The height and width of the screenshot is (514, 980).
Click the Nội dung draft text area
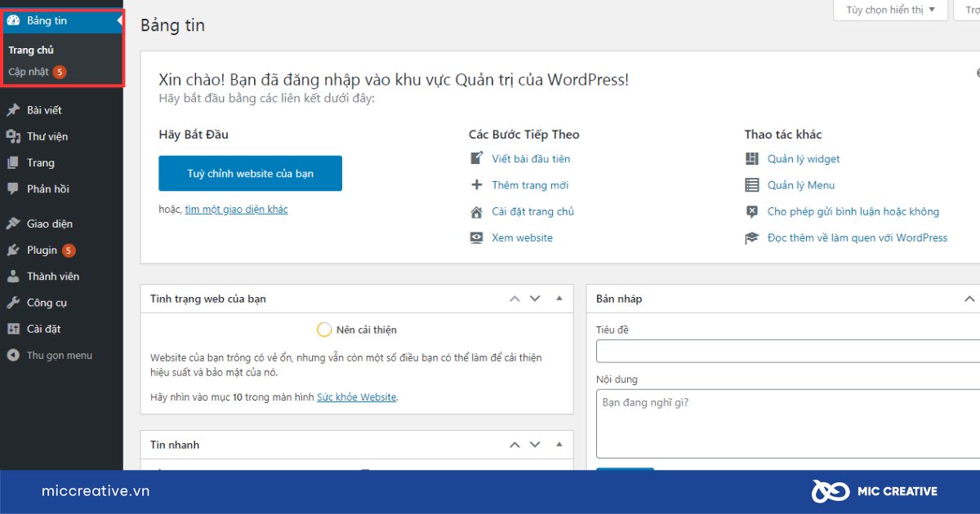[788, 424]
